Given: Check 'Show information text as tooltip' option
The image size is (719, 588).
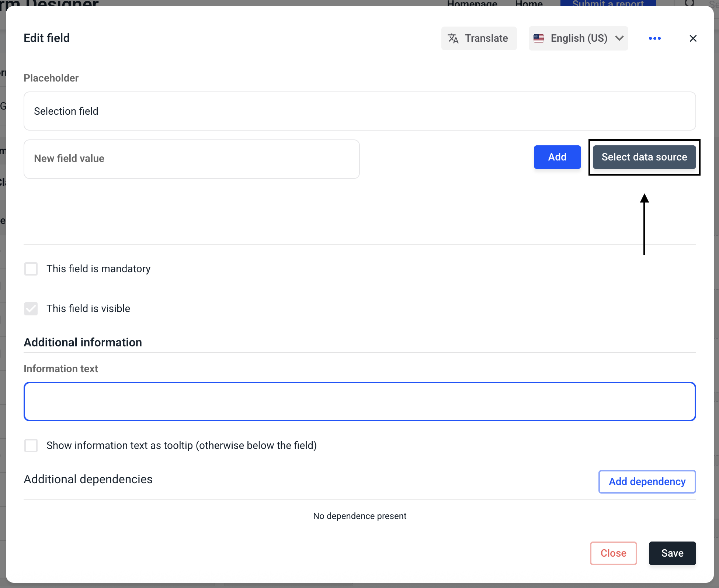Looking at the screenshot, I should (x=31, y=446).
